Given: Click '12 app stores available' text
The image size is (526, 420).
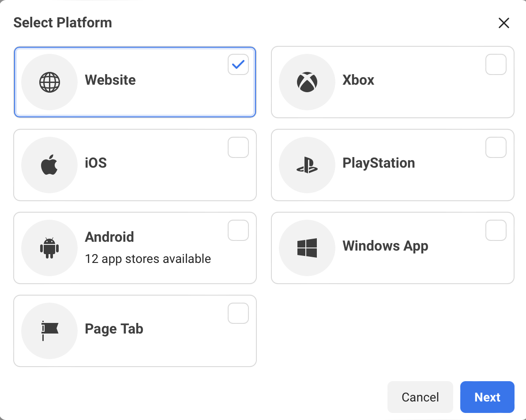Looking at the screenshot, I should tap(148, 259).
